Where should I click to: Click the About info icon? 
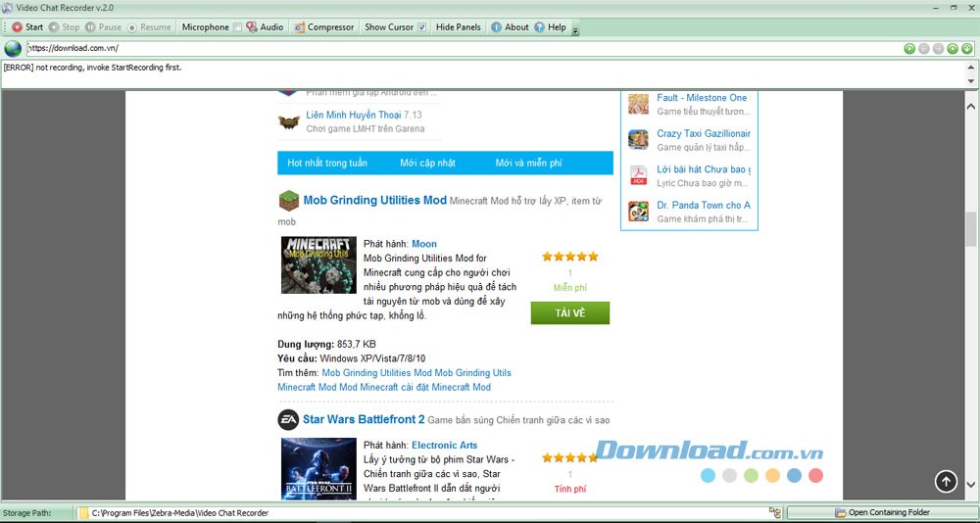click(x=497, y=27)
